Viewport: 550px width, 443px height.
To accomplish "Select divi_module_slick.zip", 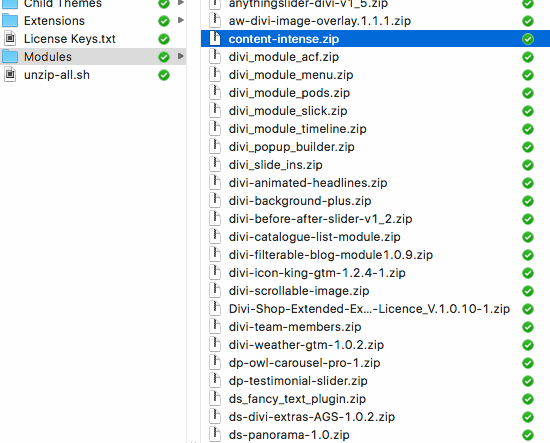I will (288, 110).
